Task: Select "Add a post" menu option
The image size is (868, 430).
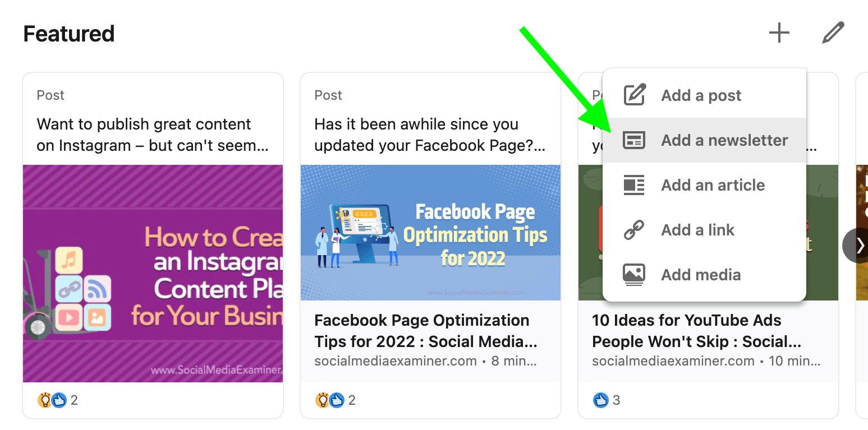Action: click(701, 95)
